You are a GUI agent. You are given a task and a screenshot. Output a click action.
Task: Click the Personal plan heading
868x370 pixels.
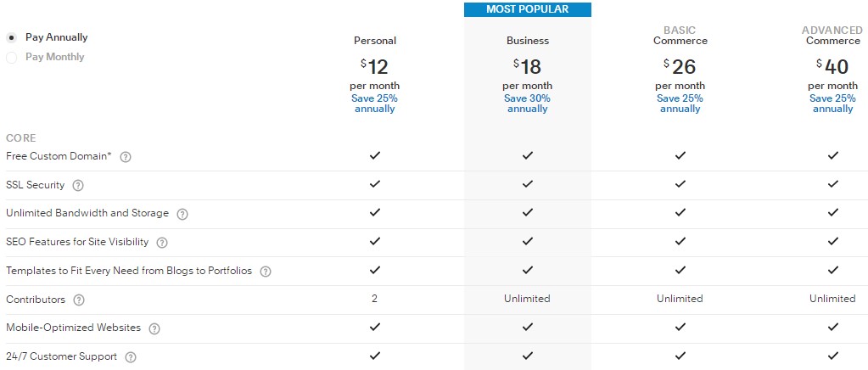coord(374,41)
